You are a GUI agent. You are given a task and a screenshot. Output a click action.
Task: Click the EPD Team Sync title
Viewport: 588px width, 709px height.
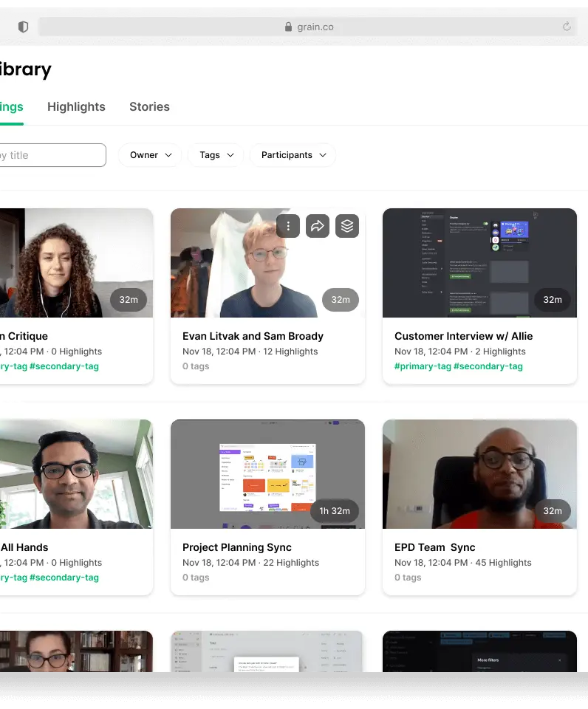(x=434, y=547)
